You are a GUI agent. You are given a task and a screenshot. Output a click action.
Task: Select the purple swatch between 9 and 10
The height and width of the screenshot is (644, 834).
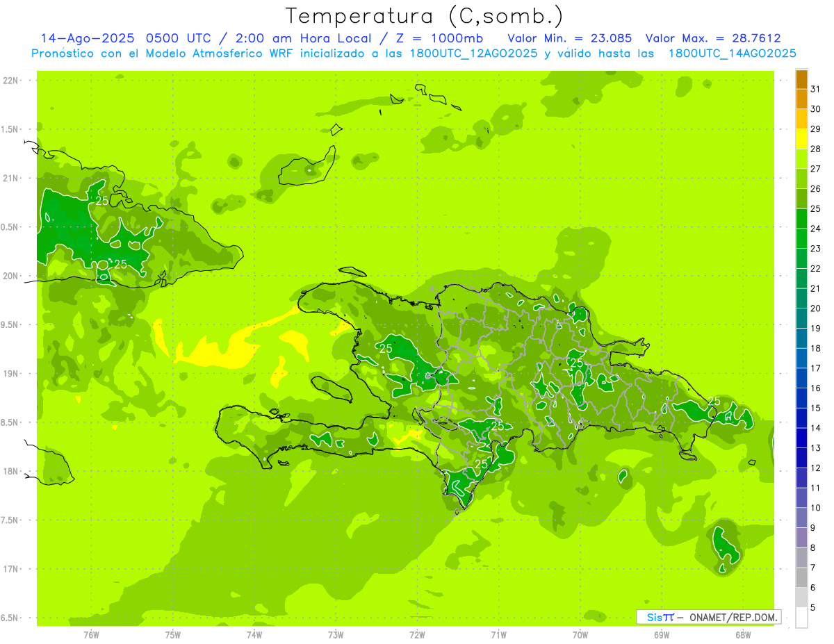click(801, 518)
